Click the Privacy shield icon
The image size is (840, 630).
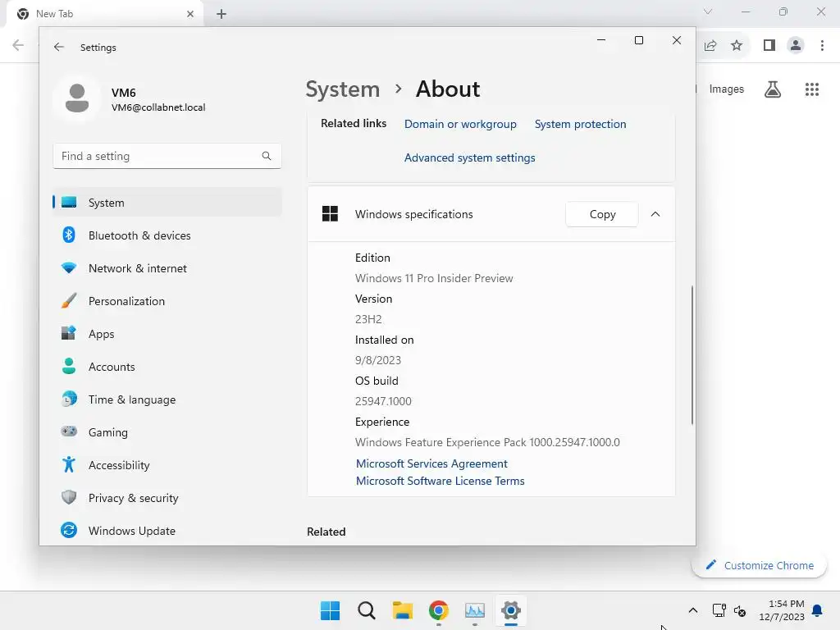coord(69,497)
